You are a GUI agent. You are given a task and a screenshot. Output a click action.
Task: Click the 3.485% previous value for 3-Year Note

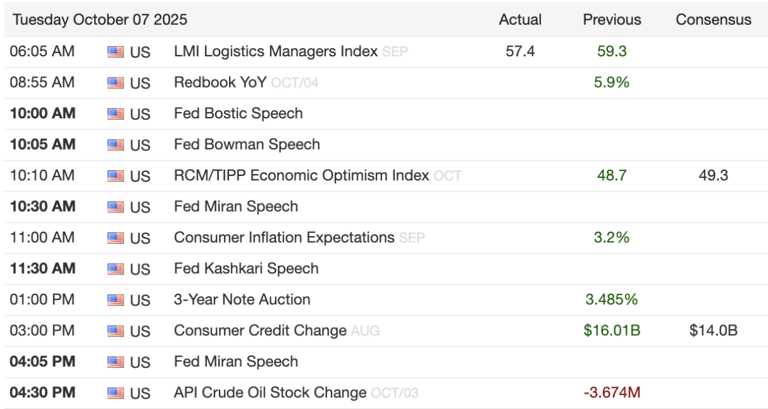pyautogui.click(x=612, y=299)
